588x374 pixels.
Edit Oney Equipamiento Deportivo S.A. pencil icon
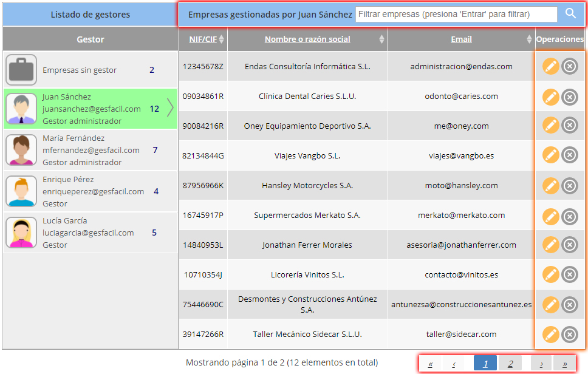(550, 125)
